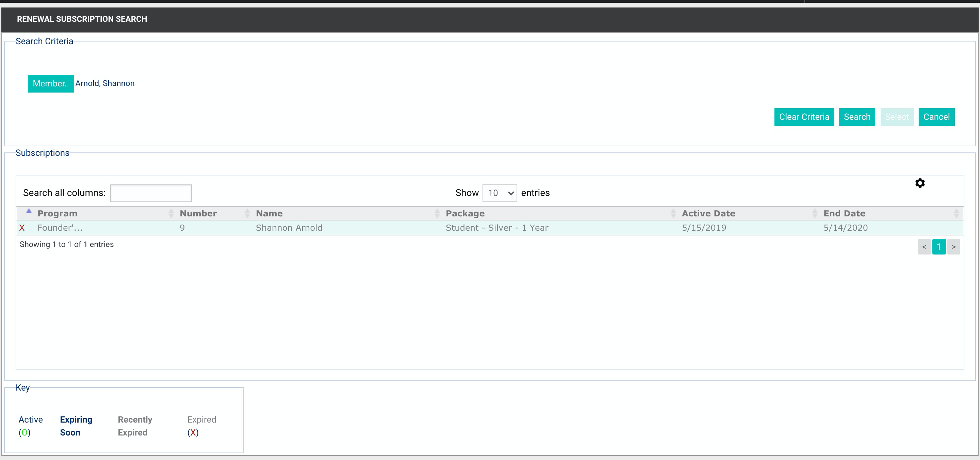Go to previous page of results
This screenshot has width=980, height=460.
[x=924, y=247]
